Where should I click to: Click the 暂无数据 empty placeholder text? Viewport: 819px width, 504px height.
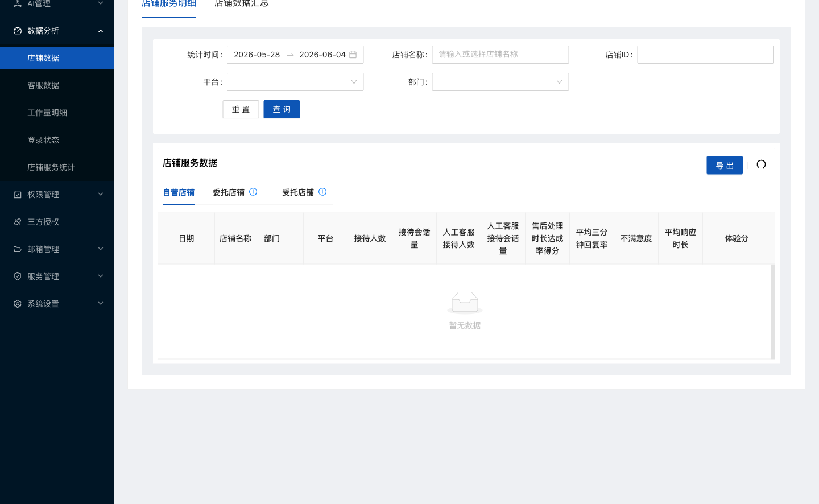click(465, 325)
